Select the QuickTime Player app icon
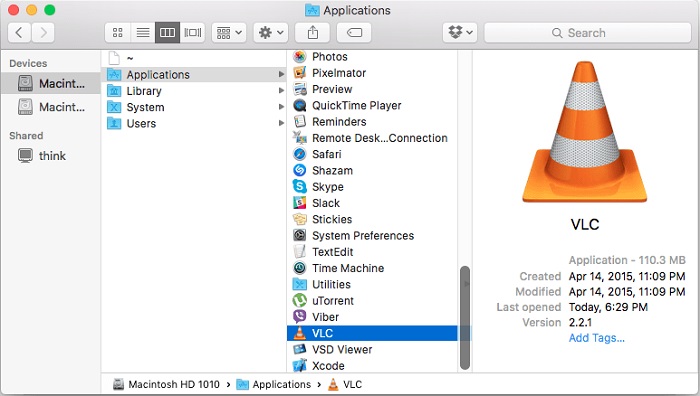The image size is (700, 396). click(x=300, y=105)
